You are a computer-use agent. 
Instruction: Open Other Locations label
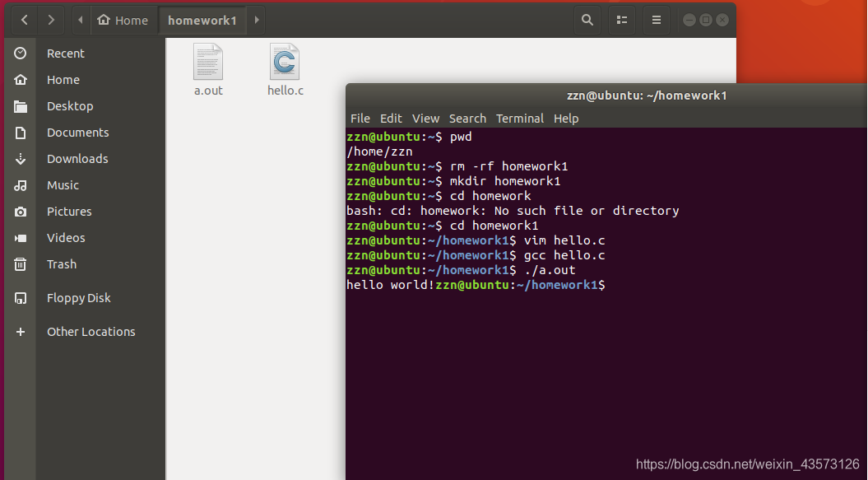pos(91,332)
